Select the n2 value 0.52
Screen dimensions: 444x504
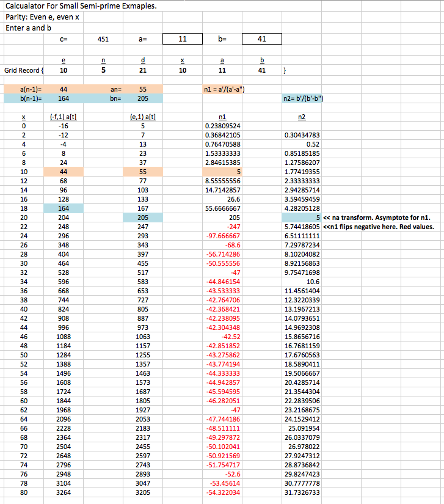[302, 144]
